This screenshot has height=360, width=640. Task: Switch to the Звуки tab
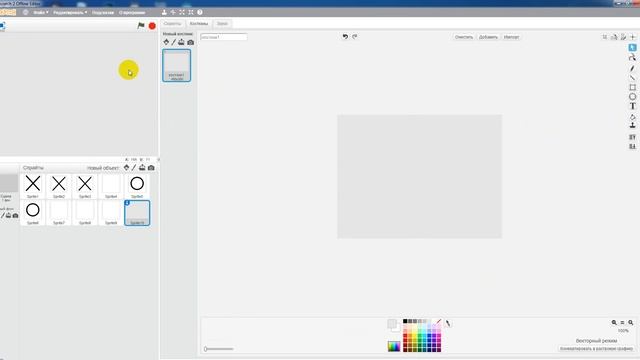coord(222,24)
